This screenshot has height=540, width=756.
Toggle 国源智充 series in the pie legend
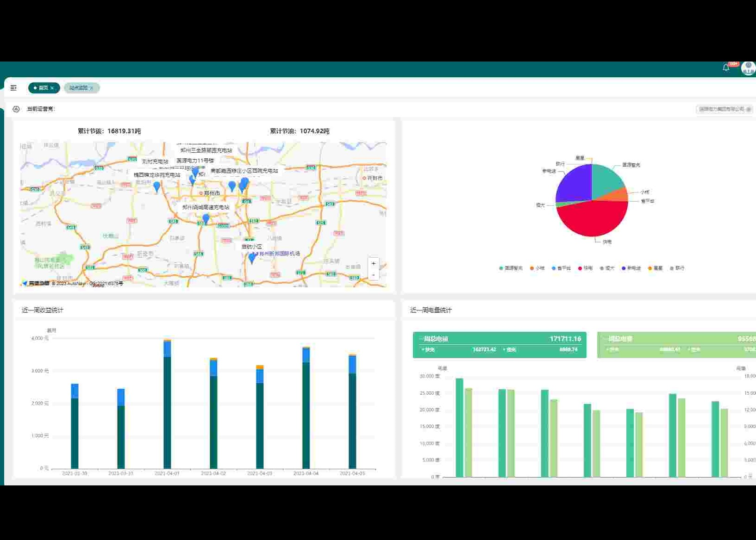(511, 268)
